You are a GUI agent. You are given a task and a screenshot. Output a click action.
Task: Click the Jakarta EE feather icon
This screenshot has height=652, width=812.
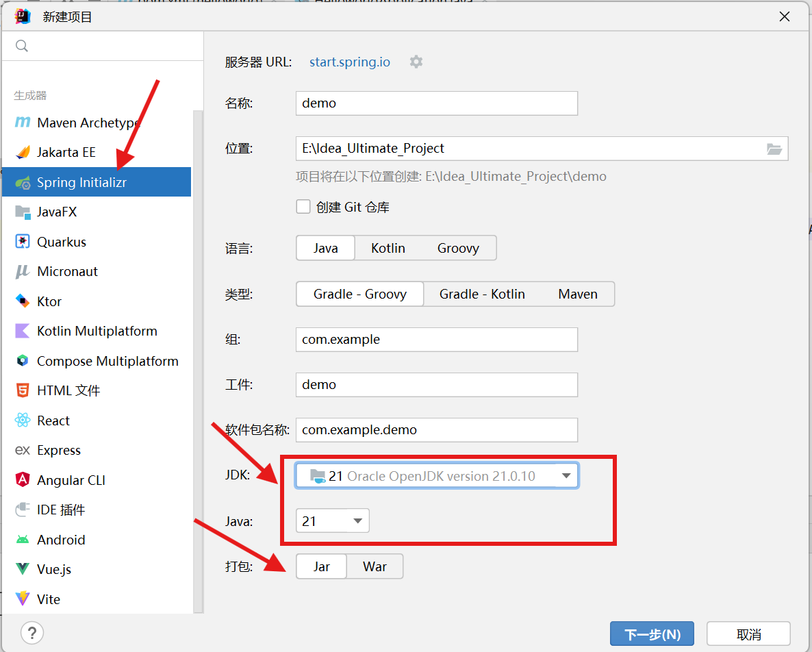[23, 152]
